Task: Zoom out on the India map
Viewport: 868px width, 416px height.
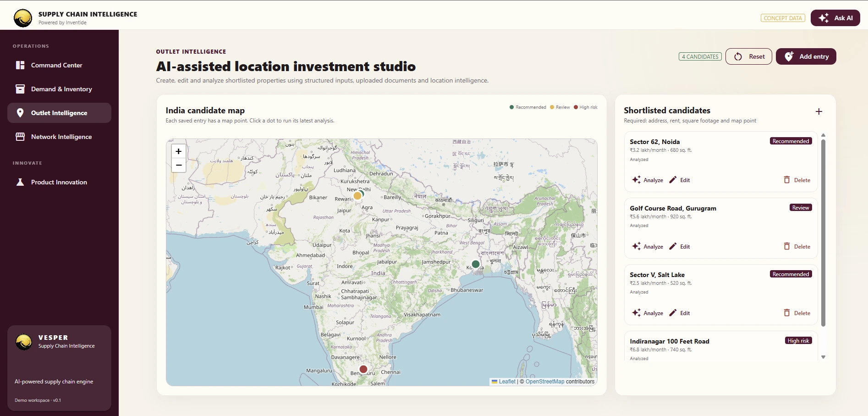Action: [x=179, y=165]
